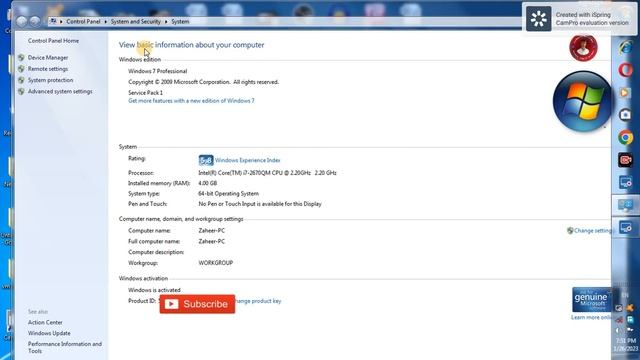The height and width of the screenshot is (360, 640).
Task: Expand the arrow after System and Security
Action: pyautogui.click(x=166, y=22)
